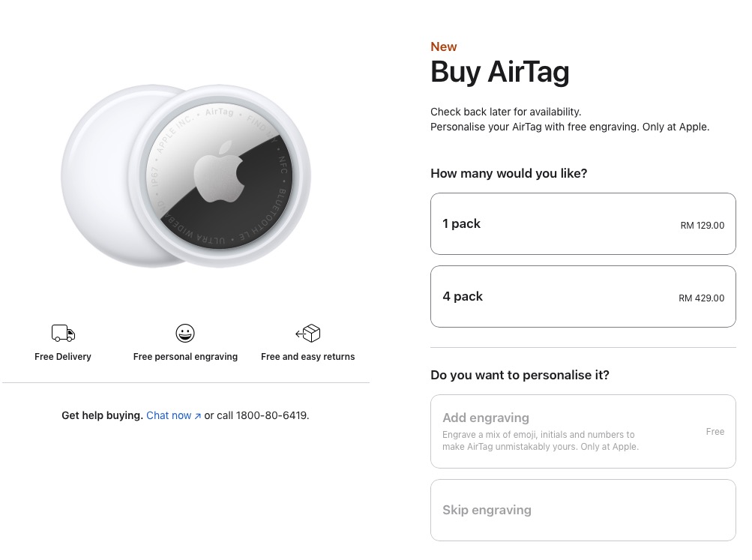752x560 pixels.
Task: Select the 1 pack option
Action: (x=583, y=223)
